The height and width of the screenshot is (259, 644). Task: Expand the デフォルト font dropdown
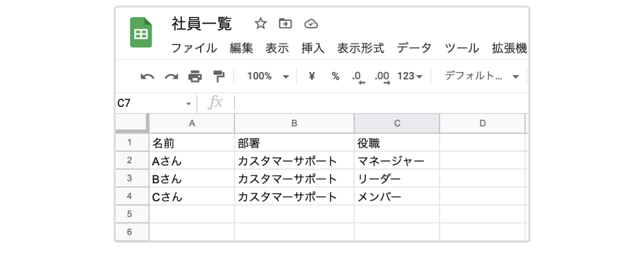pyautogui.click(x=481, y=77)
